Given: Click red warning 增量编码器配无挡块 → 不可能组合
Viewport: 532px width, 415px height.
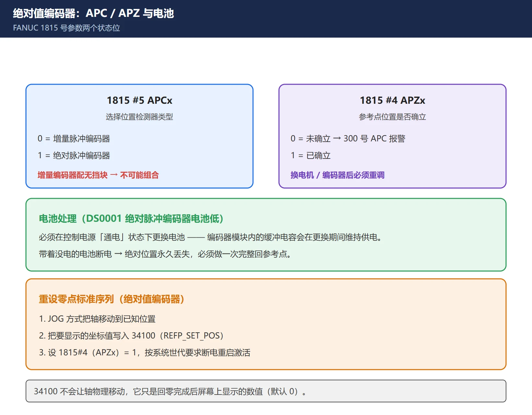Looking at the screenshot, I should pos(98,175).
